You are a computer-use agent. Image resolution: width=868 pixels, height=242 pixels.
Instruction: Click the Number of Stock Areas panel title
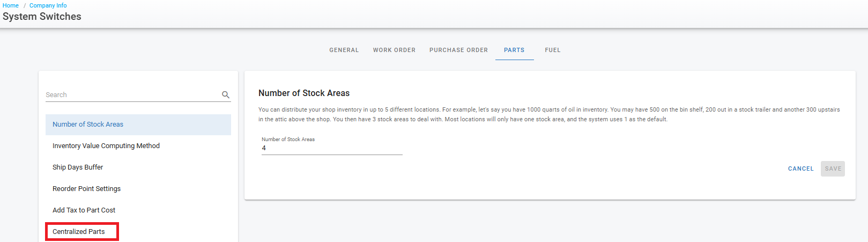(304, 93)
